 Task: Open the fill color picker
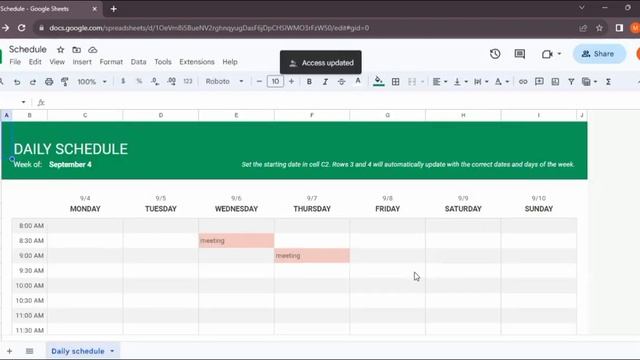378,81
